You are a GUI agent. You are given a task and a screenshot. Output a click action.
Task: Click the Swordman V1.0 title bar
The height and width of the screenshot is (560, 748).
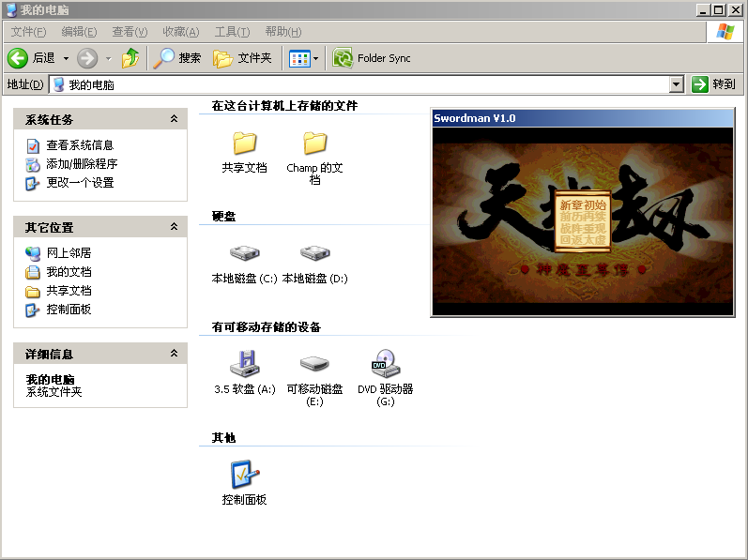point(582,118)
